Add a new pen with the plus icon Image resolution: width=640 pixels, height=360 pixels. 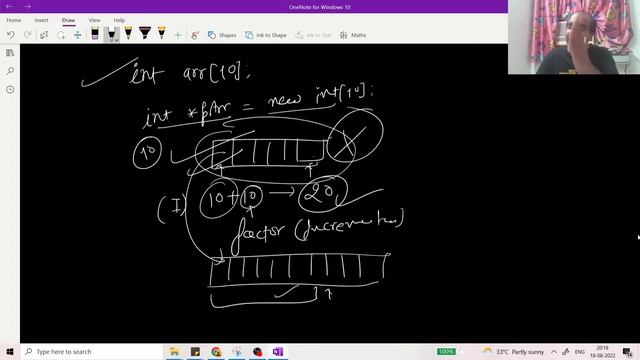[178, 35]
